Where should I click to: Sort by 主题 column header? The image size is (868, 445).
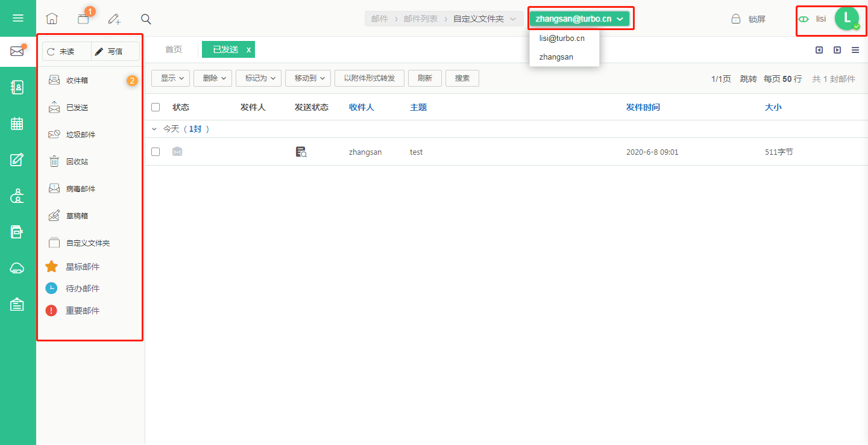pyautogui.click(x=418, y=107)
